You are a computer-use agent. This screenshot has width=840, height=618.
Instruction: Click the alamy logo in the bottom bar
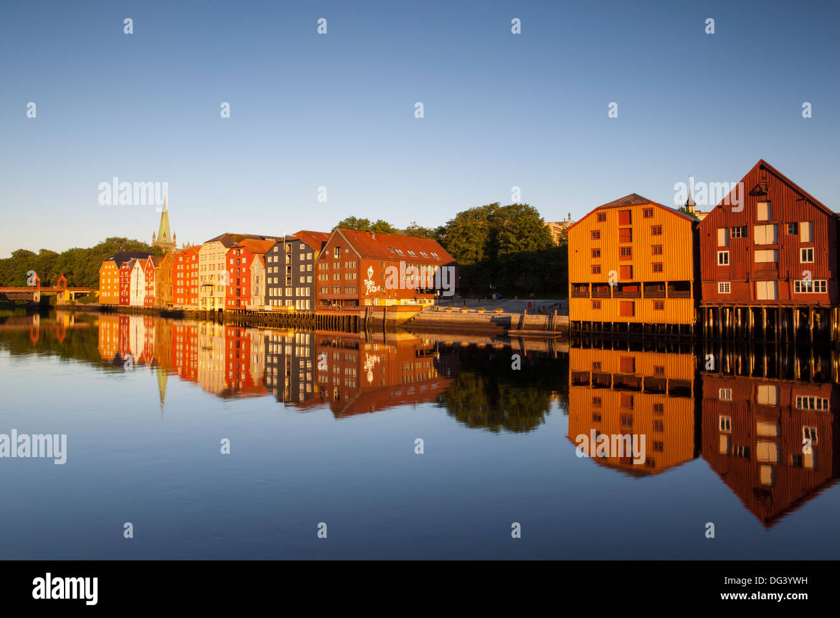[x=65, y=589]
